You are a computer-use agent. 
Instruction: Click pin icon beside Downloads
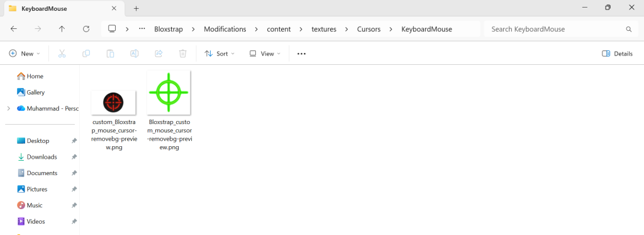click(74, 157)
